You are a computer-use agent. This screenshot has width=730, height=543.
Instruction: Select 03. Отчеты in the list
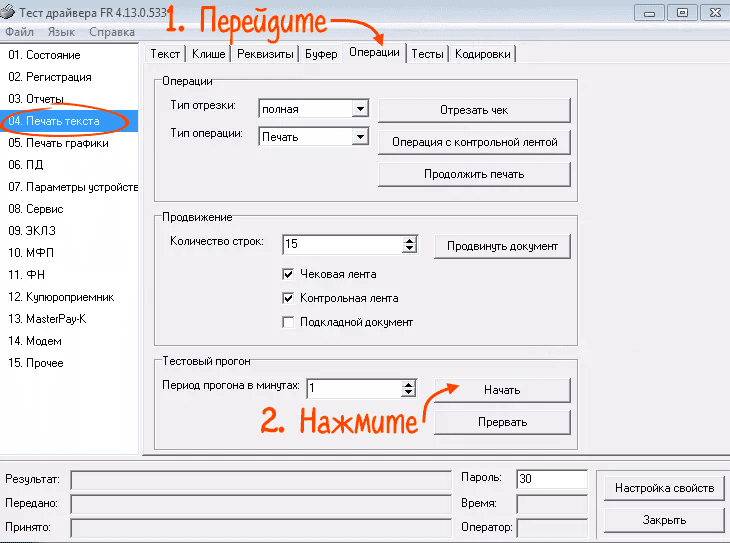click(x=36, y=99)
